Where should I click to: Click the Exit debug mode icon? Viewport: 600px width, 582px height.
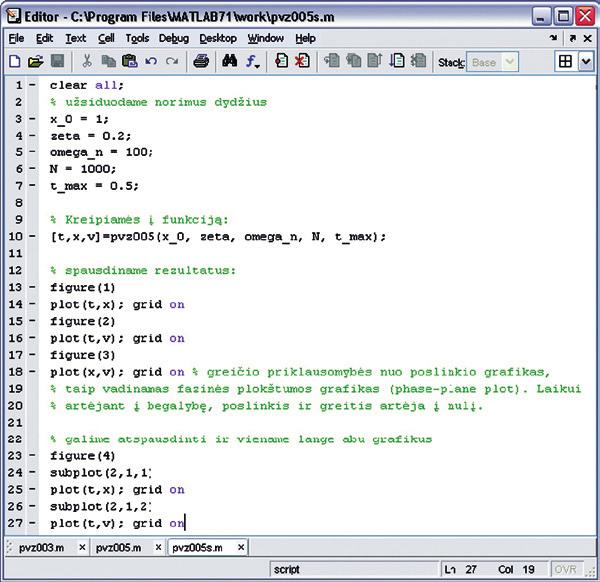tap(418, 61)
